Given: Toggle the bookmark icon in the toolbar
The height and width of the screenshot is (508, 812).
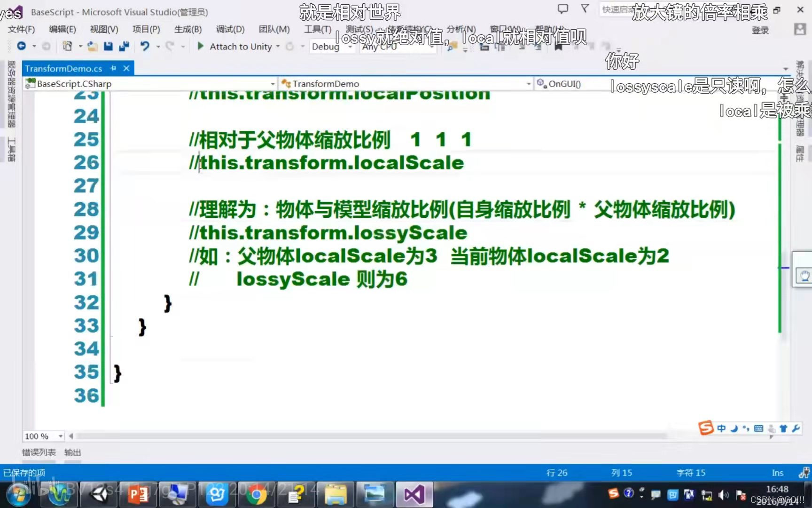Looking at the screenshot, I should [x=558, y=47].
